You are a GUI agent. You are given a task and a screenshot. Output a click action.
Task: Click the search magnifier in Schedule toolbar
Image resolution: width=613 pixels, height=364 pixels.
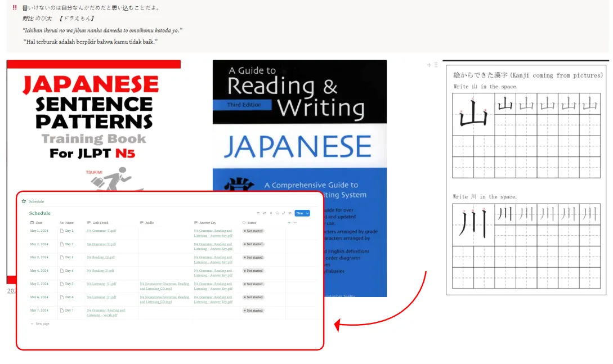pos(277,213)
